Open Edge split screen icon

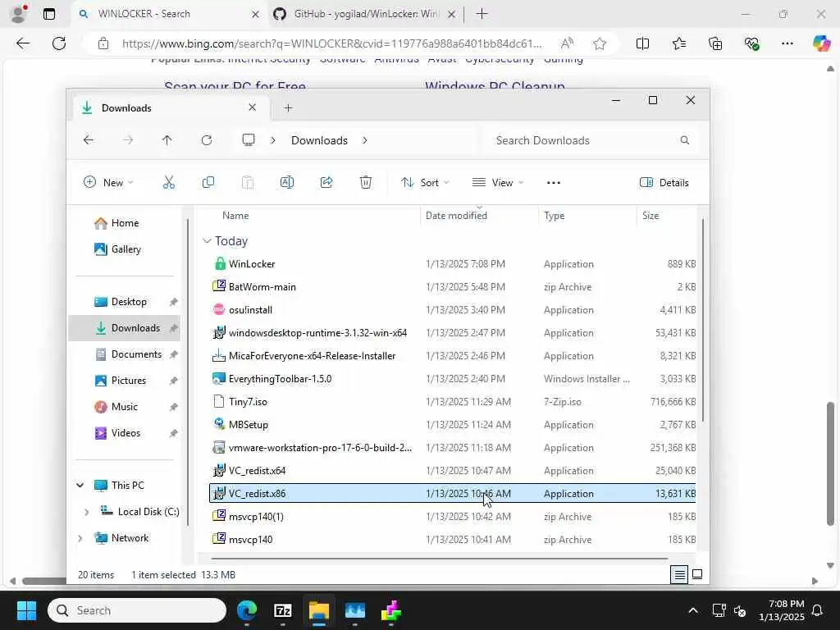click(x=642, y=43)
